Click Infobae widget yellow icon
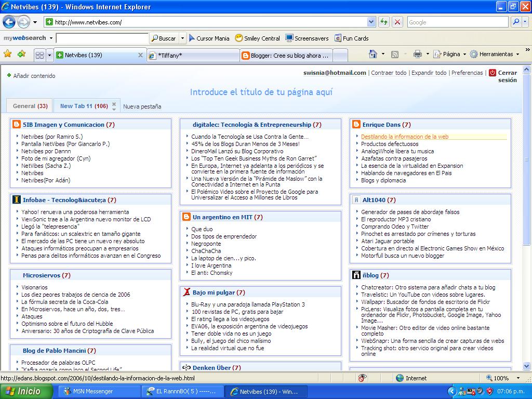Image resolution: width=532 pixels, height=399 pixels. (x=16, y=199)
